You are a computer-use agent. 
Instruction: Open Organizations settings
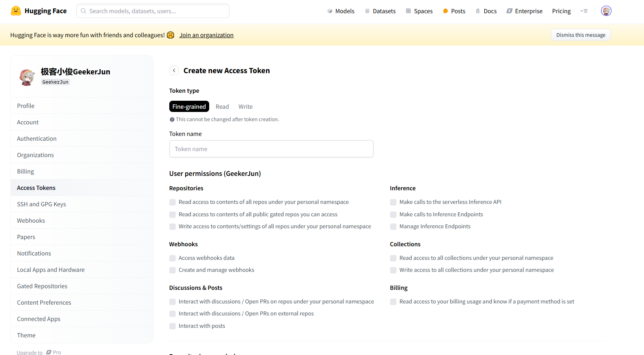click(82, 155)
